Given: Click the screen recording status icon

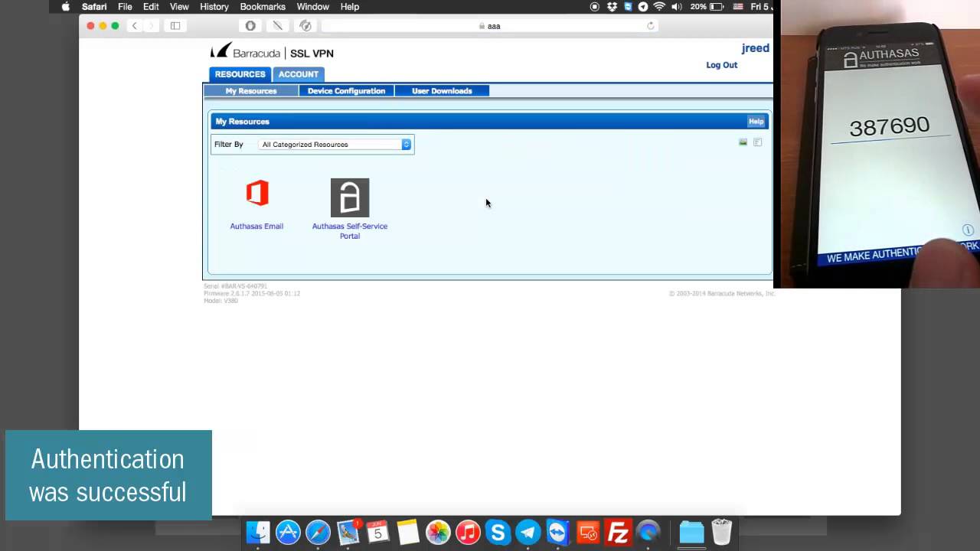Looking at the screenshot, I should (595, 7).
